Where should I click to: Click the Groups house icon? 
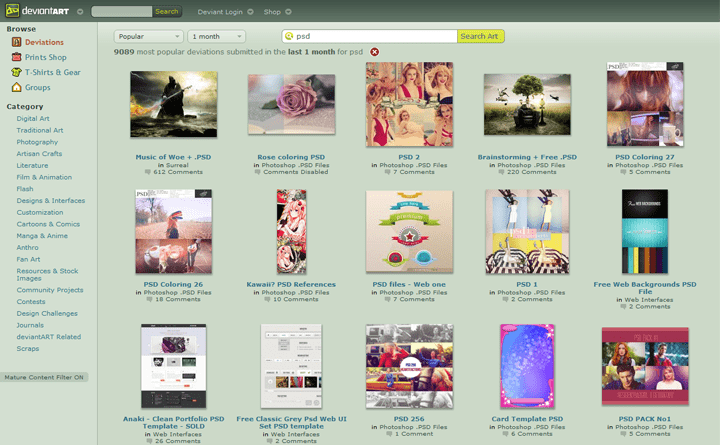click(x=17, y=87)
